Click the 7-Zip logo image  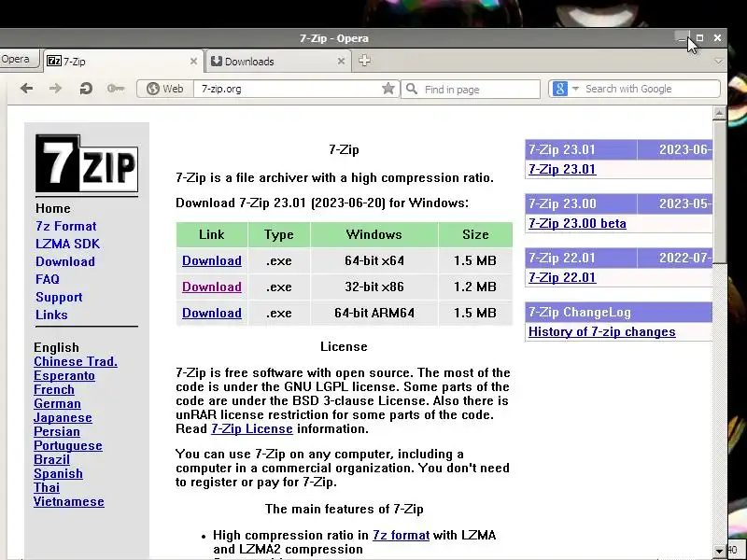(x=87, y=163)
